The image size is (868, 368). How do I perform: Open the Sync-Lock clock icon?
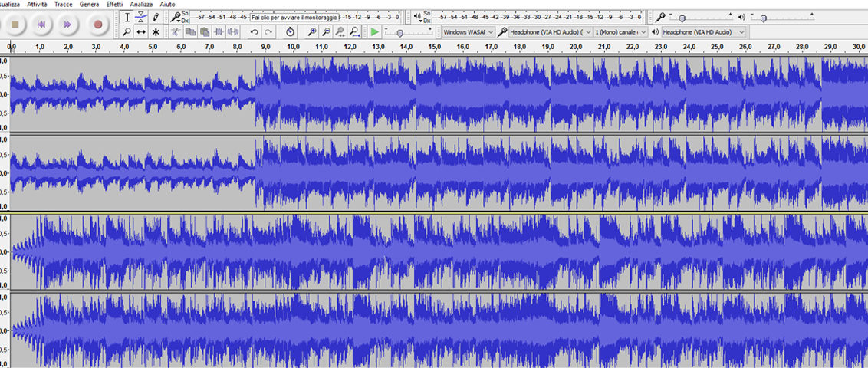coord(291,32)
